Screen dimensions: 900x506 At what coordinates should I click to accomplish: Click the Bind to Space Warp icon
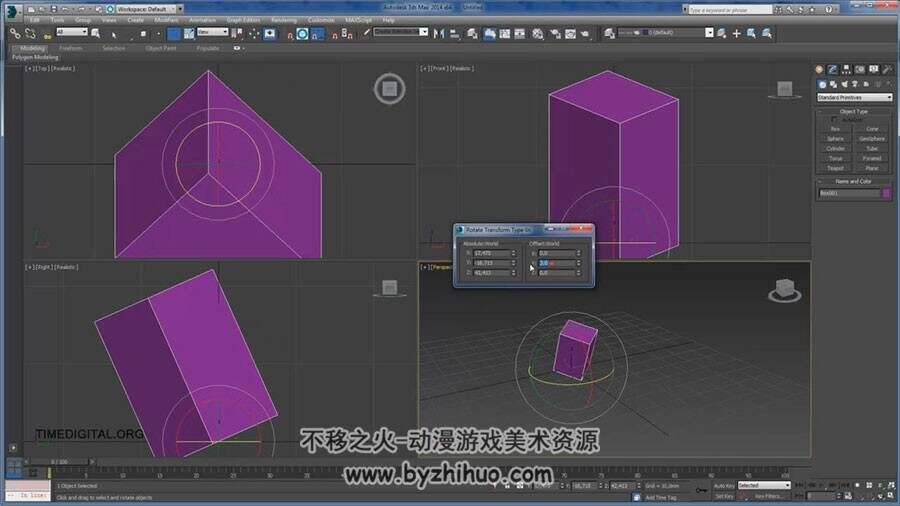47,35
